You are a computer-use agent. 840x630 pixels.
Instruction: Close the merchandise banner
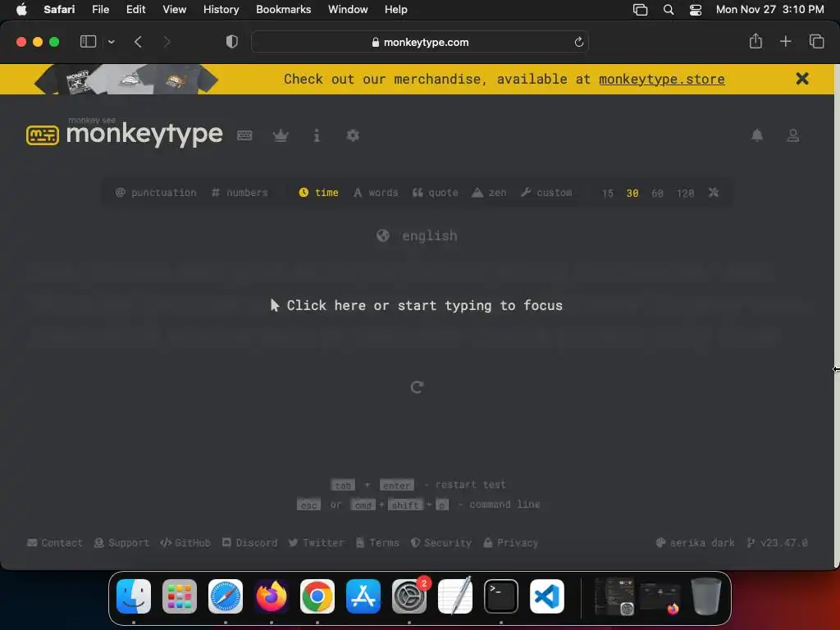[802, 79]
